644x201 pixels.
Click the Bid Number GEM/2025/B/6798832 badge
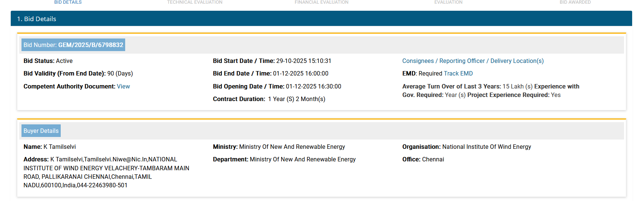[x=73, y=45]
